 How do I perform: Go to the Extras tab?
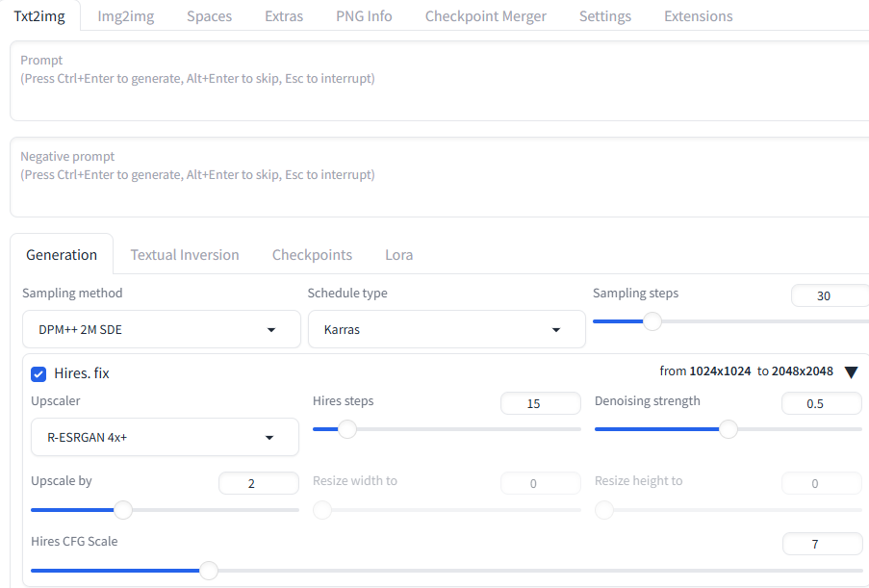(284, 16)
